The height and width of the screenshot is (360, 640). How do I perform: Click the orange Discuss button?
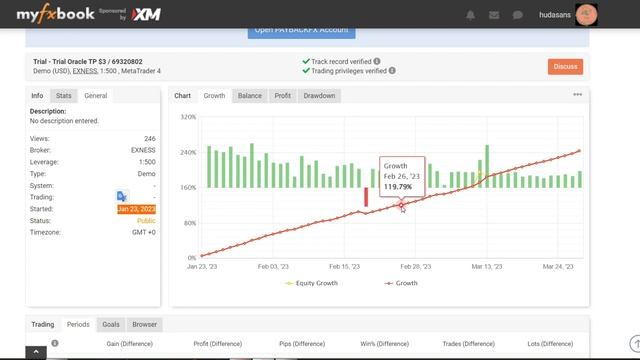565,67
